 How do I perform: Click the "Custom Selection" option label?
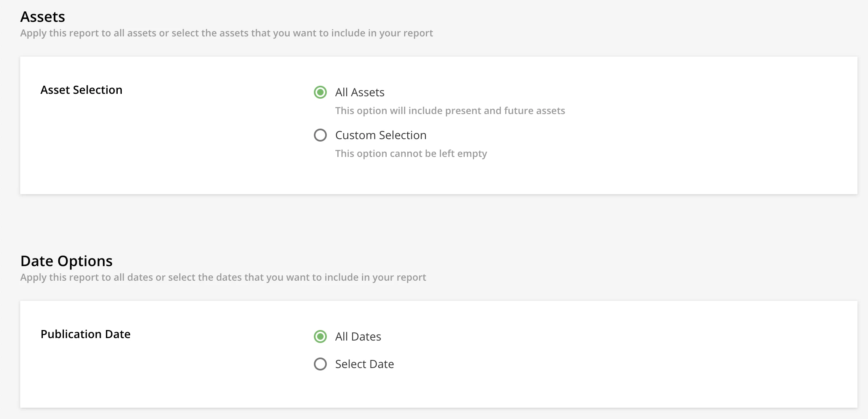pos(381,135)
